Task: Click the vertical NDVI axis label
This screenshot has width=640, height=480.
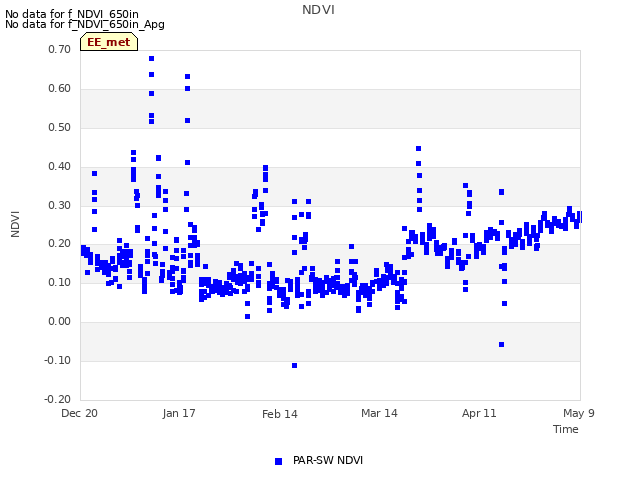Action: [15, 224]
